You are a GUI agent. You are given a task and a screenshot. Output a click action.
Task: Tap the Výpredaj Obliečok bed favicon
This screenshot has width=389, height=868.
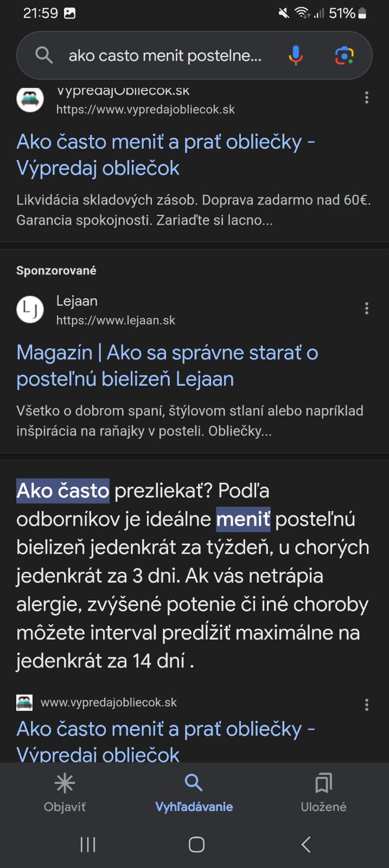[30, 99]
